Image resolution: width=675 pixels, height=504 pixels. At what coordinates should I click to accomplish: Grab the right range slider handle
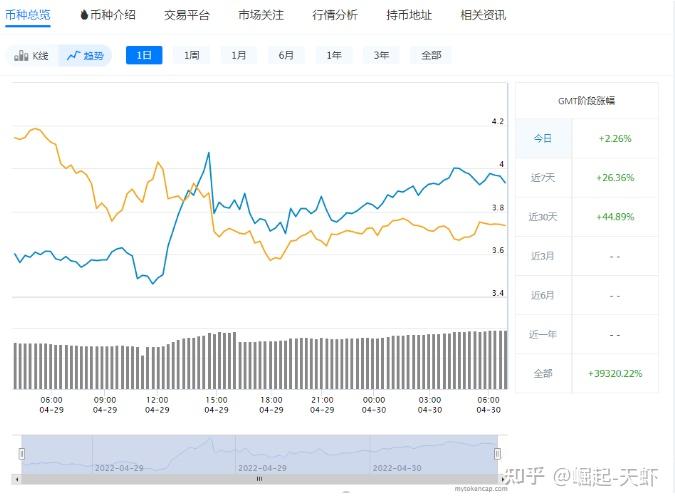pos(497,454)
